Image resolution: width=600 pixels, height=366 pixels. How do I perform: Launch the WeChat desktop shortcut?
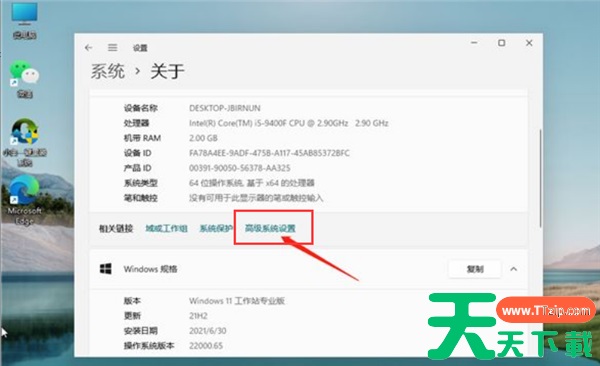tap(24, 79)
